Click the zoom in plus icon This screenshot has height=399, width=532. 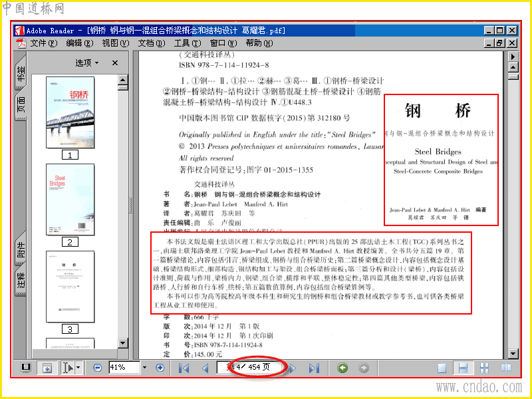click(160, 368)
